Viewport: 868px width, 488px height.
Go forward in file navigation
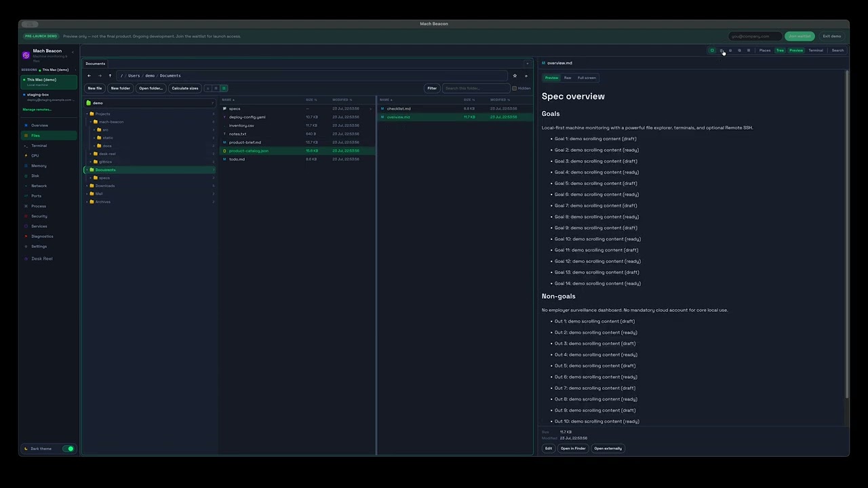coord(100,76)
